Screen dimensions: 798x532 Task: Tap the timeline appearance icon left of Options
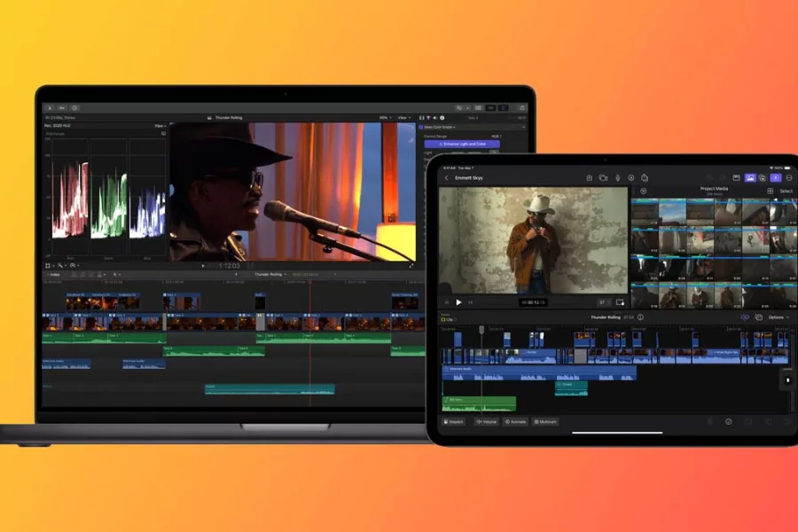(x=758, y=317)
